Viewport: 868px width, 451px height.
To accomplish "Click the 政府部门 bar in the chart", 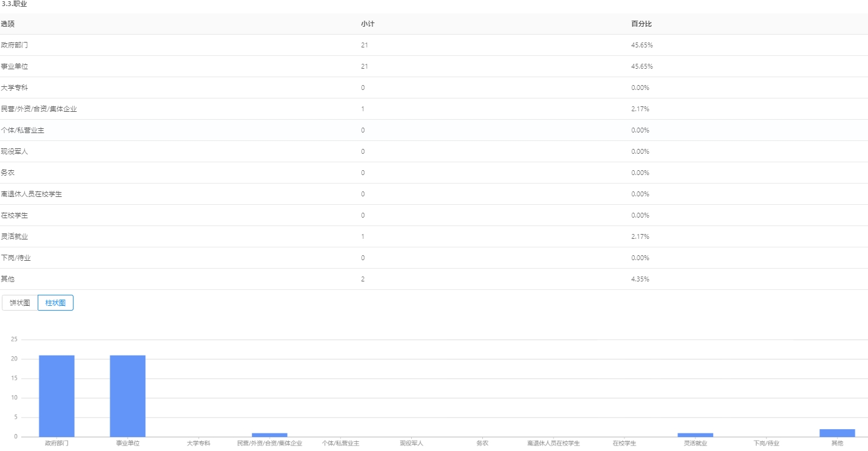I will pos(56,396).
